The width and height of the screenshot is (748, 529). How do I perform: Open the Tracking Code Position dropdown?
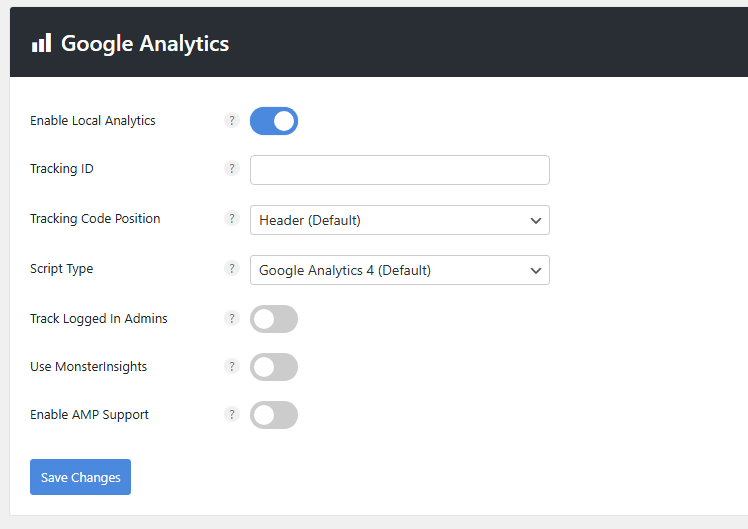tap(400, 220)
